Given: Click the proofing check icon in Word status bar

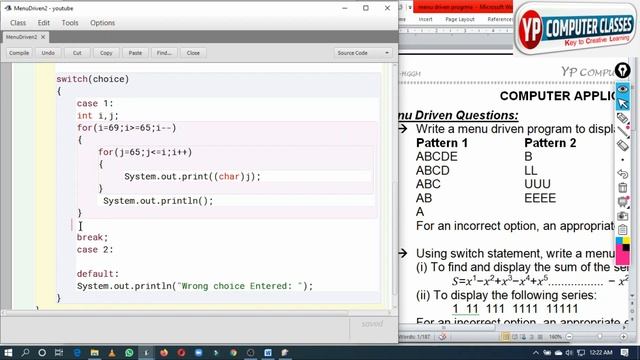Looking at the screenshot, I should (442, 337).
